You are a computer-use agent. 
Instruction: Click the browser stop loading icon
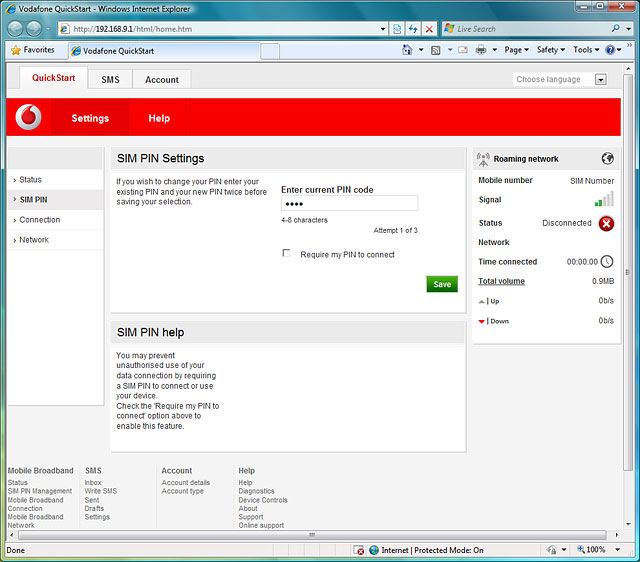(x=429, y=29)
